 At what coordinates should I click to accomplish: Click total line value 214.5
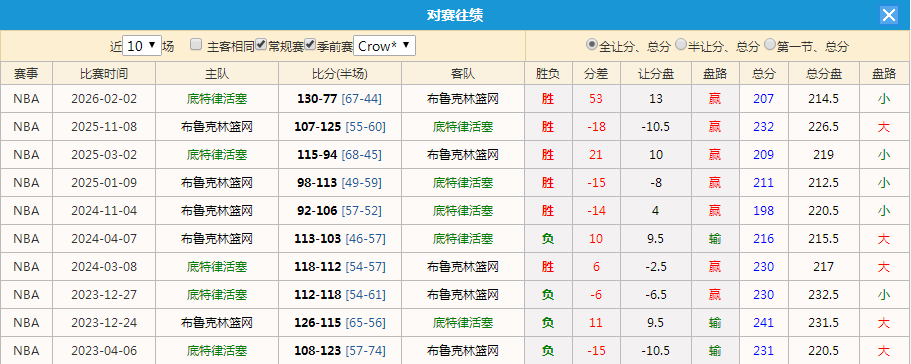point(823,99)
